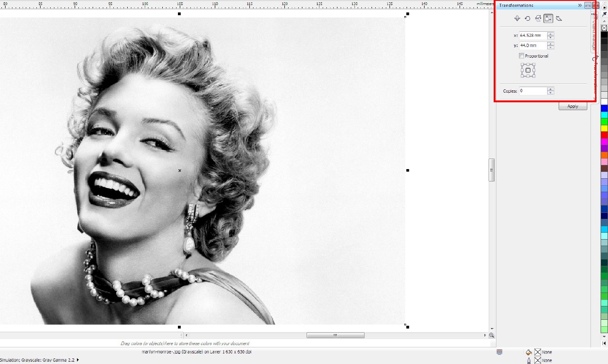Click the zoom navigator magnifier icon

click(492, 335)
